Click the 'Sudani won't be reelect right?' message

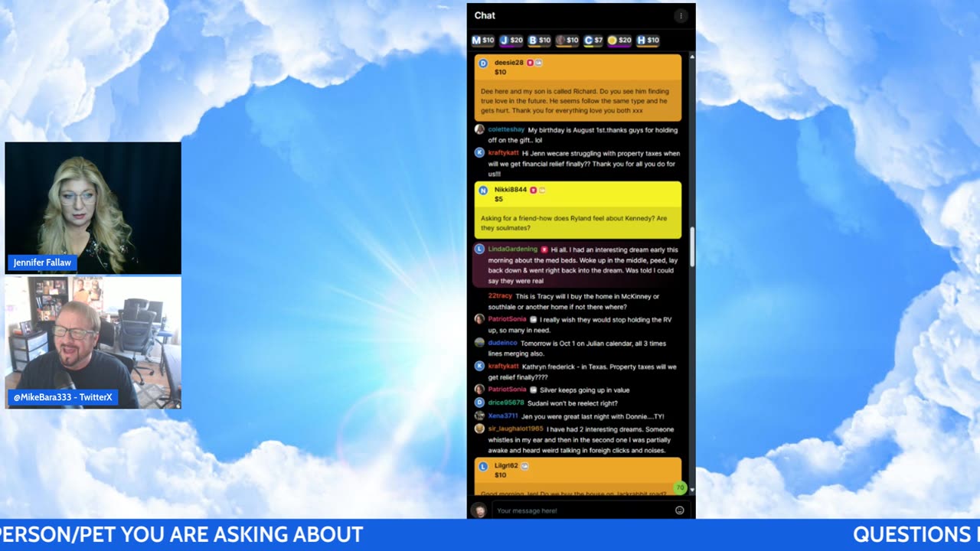(x=573, y=403)
